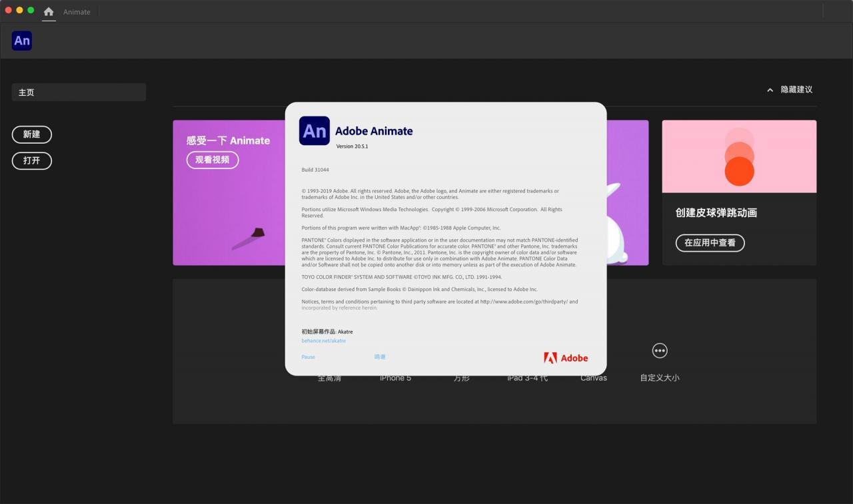This screenshot has width=853, height=504.
Task: Open the bouncing ball tutorial thumbnail
Action: [x=739, y=156]
